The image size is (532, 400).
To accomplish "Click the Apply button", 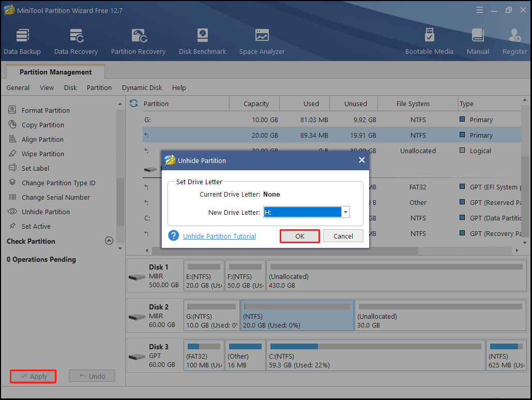I will (33, 376).
